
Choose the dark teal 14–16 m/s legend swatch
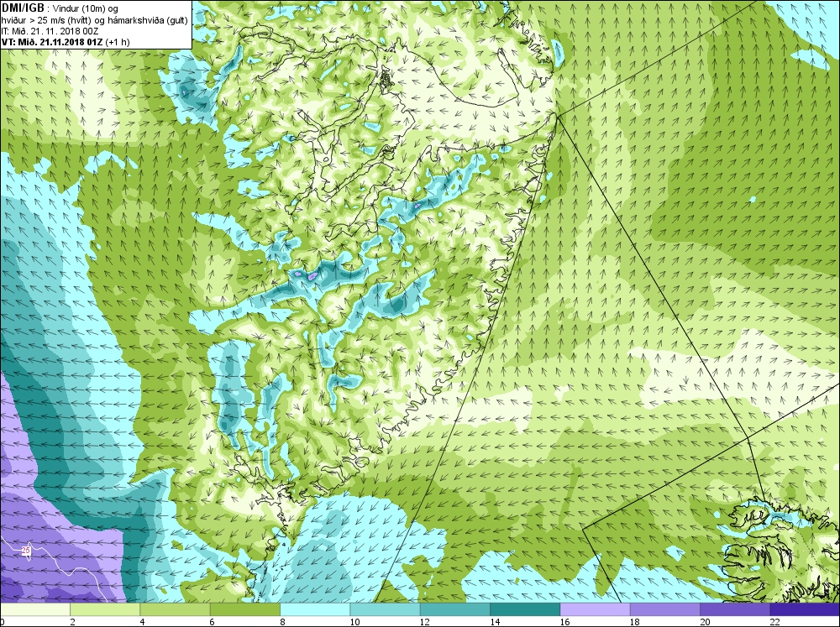pos(525,610)
